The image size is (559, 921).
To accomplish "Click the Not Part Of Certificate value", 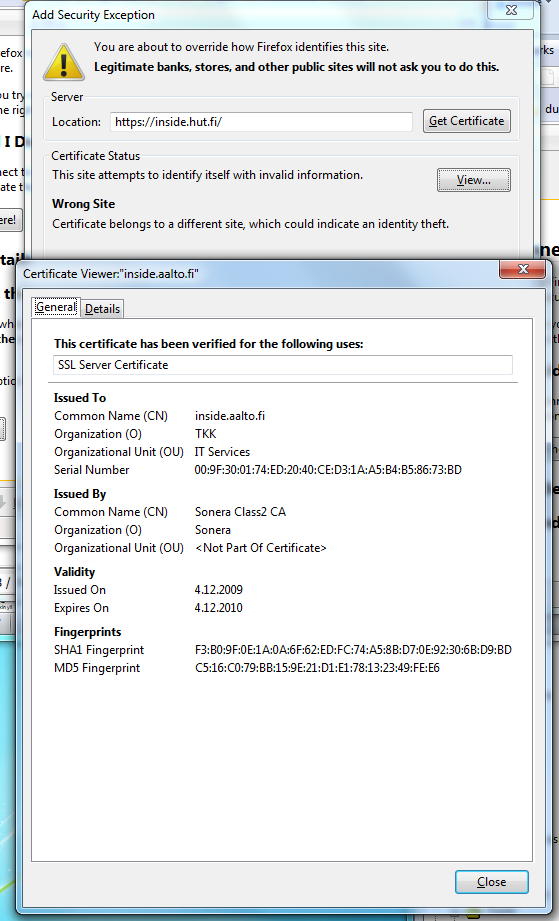I will 261,548.
